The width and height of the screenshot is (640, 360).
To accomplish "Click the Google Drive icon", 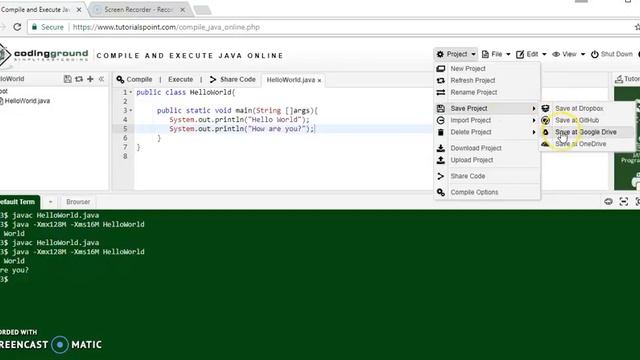I will (545, 132).
